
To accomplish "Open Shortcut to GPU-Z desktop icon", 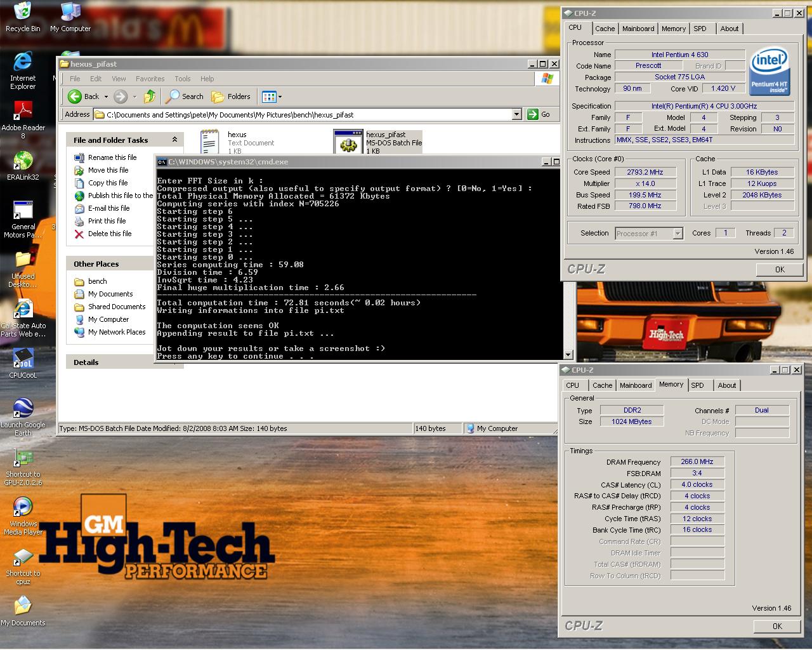I will pos(23,467).
